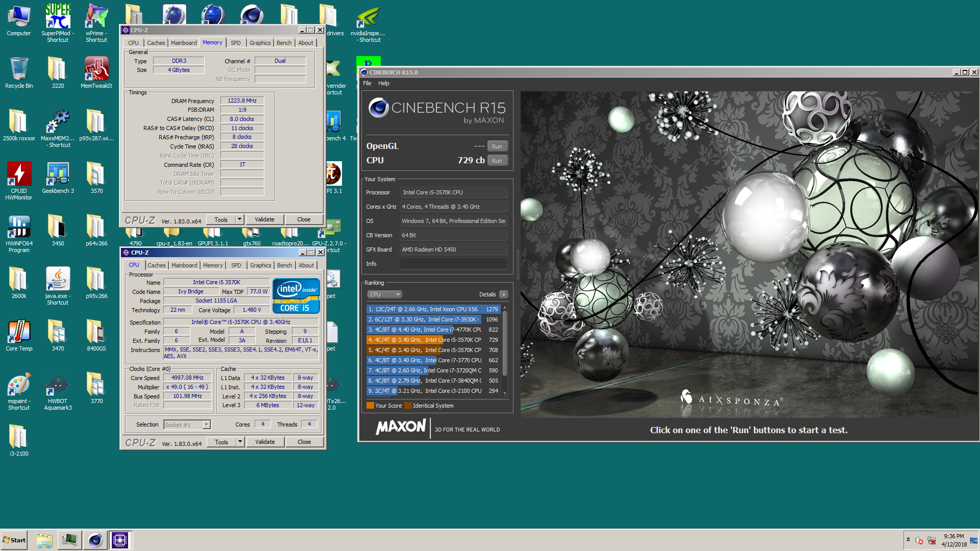This screenshot has width=980, height=551.
Task: Open the 8400GS folder icon
Action: tap(96, 336)
